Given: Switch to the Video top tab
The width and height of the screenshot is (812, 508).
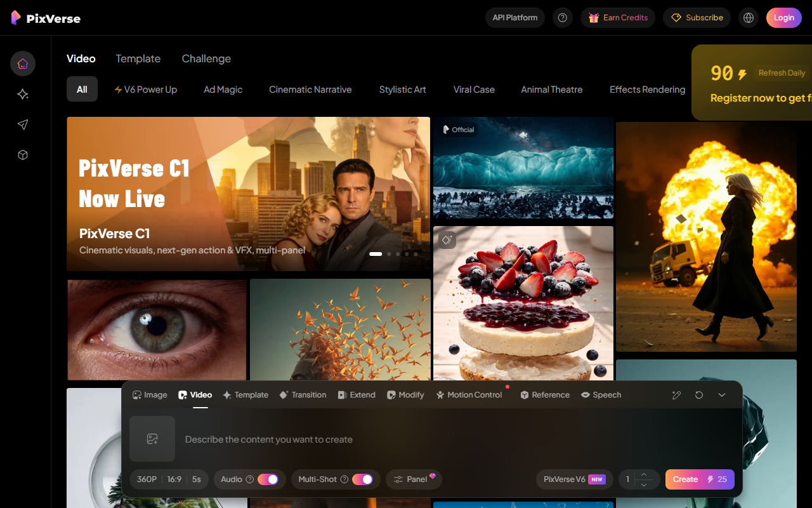Looking at the screenshot, I should point(81,58).
